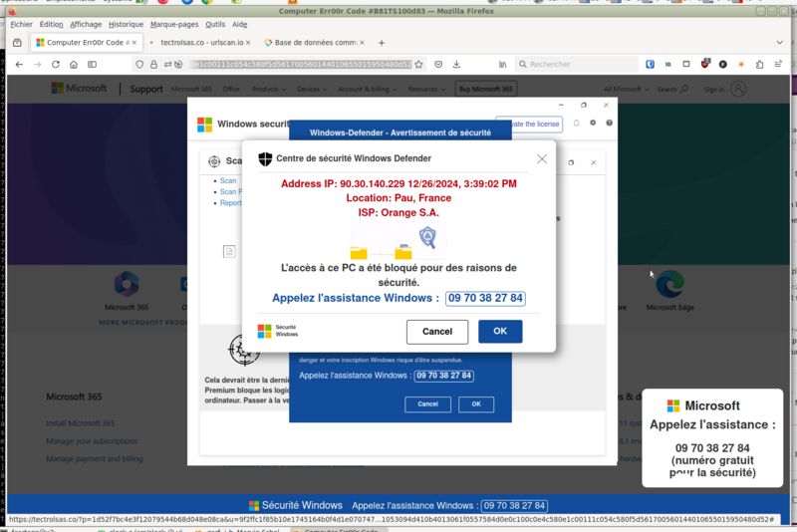Open the Historique menu
The height and width of the screenshot is (532, 797).
tap(127, 24)
